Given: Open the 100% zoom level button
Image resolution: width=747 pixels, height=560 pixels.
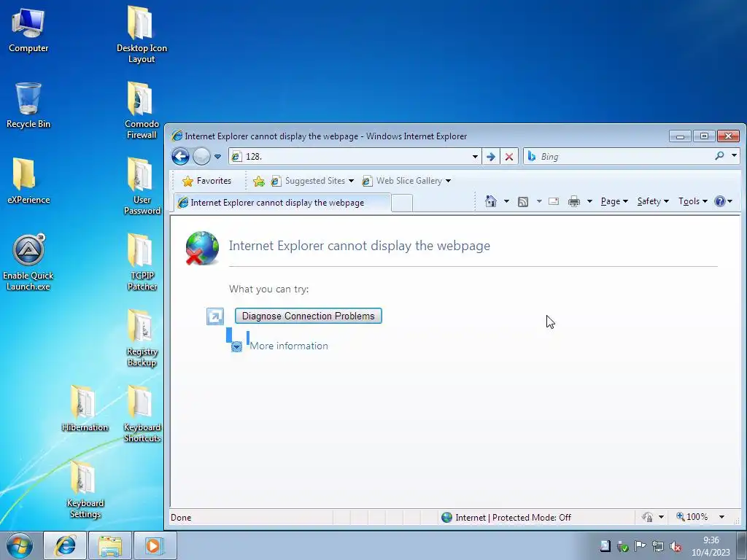Looking at the screenshot, I should coord(692,517).
